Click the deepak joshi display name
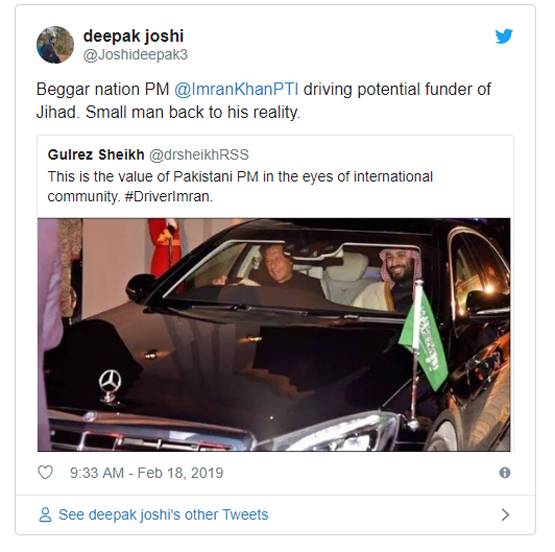 pos(133,36)
